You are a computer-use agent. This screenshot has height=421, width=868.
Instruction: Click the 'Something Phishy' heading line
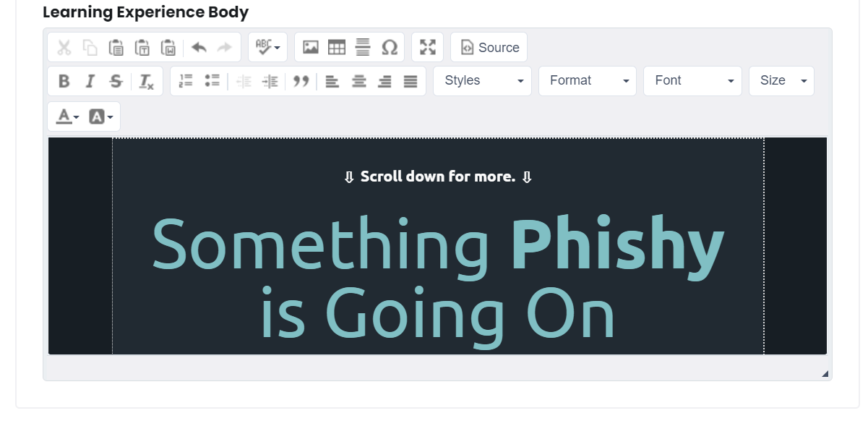(438, 246)
